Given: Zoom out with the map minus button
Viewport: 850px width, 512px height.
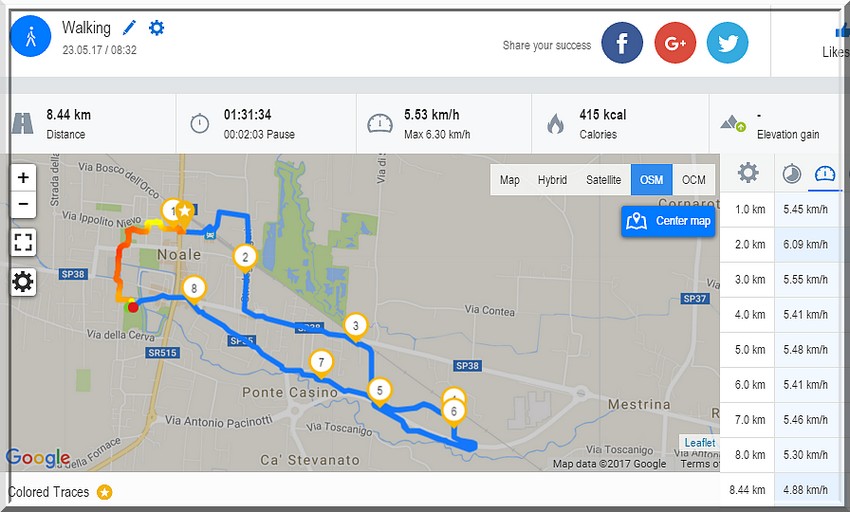Looking at the screenshot, I should (x=23, y=204).
